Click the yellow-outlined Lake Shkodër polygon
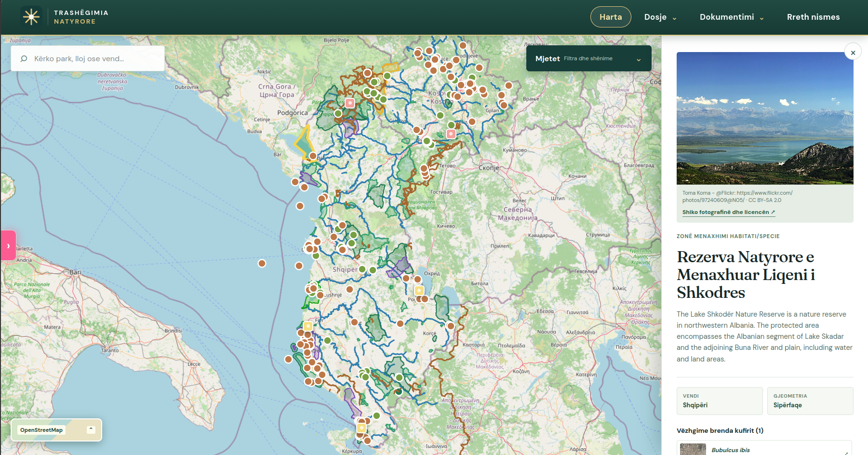The image size is (868, 455). (x=303, y=143)
